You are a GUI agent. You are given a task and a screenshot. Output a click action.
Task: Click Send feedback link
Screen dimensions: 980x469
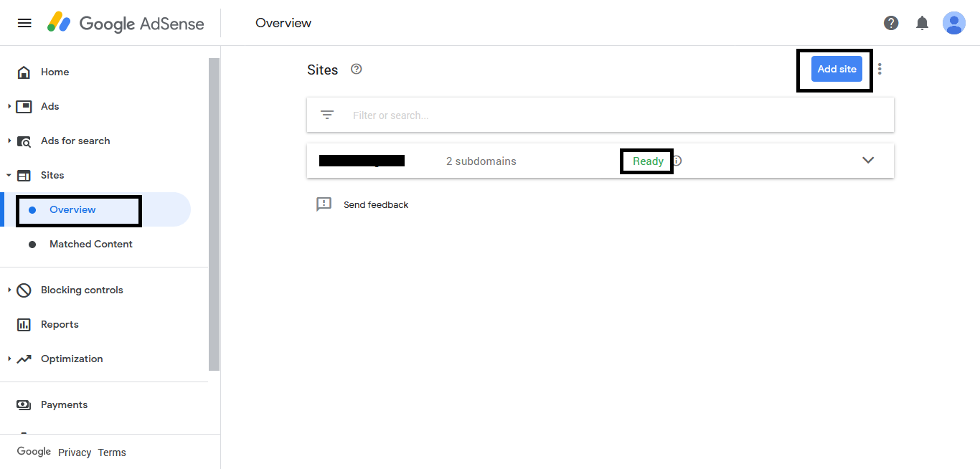click(375, 205)
